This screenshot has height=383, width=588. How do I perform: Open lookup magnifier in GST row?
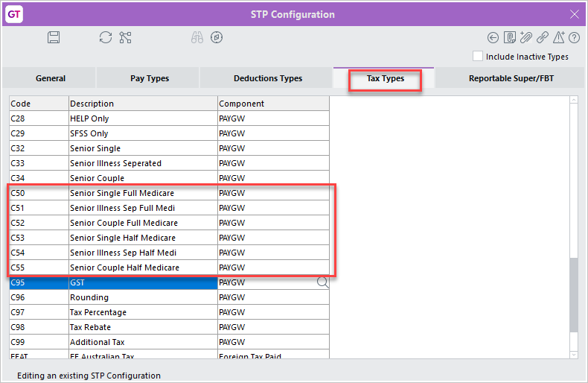point(323,282)
